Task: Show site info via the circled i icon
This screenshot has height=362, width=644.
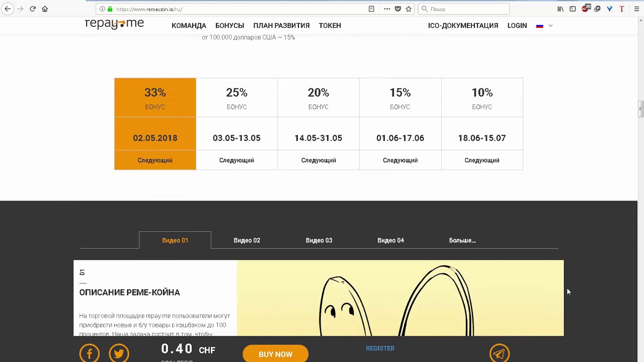Action: (102, 9)
